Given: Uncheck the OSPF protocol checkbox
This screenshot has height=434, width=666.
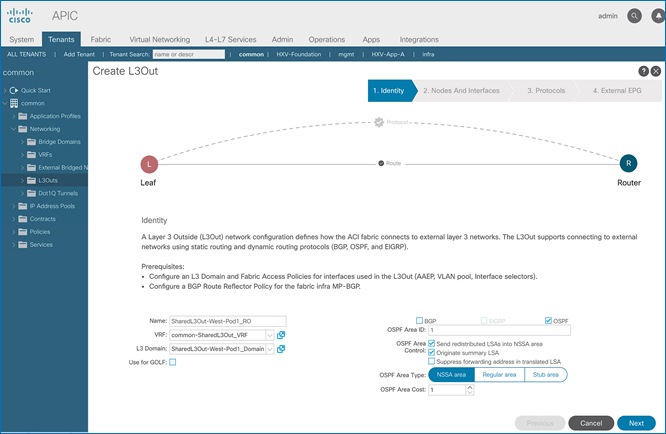Looking at the screenshot, I should point(548,321).
